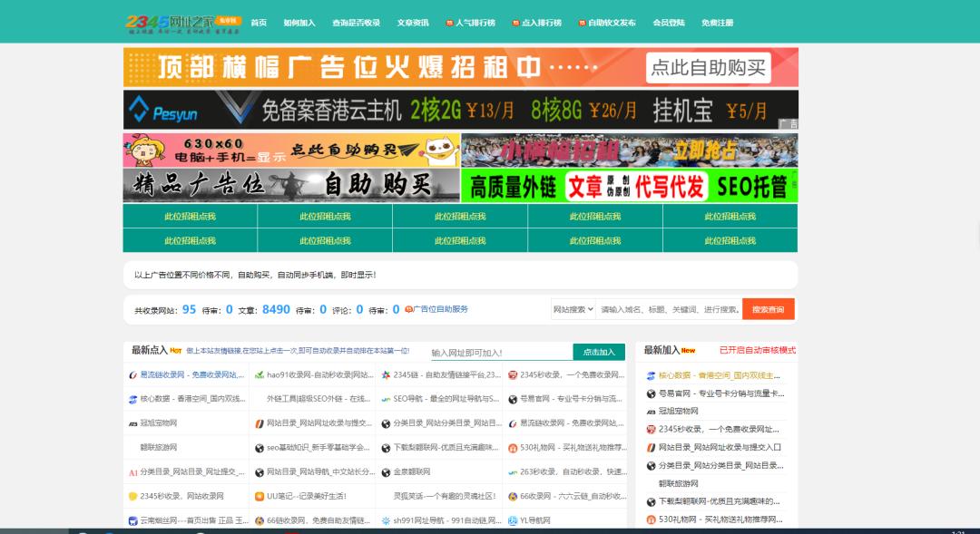Click the keyword search input field
The height and width of the screenshot is (534, 980).
pos(669,309)
